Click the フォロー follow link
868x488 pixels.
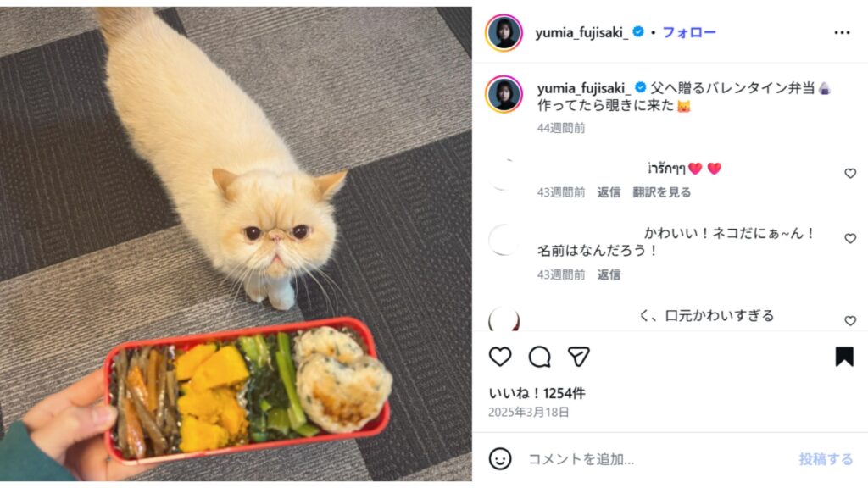pyautogui.click(x=689, y=33)
